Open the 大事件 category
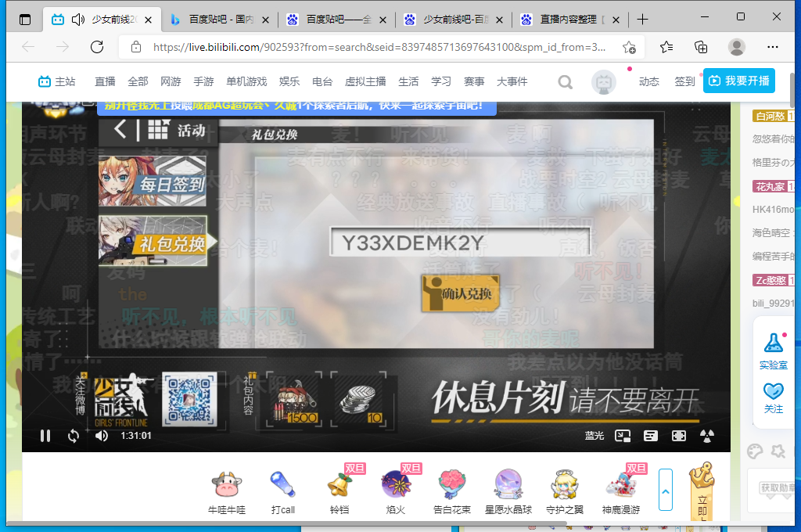 (x=512, y=82)
